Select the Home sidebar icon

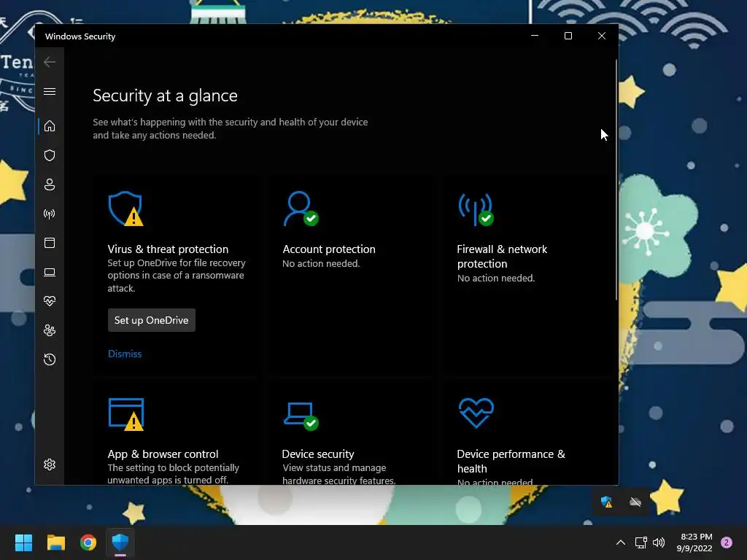point(50,126)
